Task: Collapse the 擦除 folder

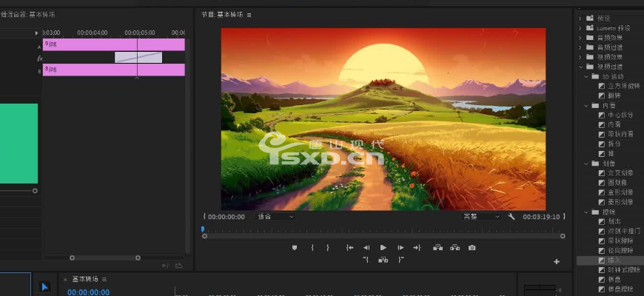Action: coord(586,212)
